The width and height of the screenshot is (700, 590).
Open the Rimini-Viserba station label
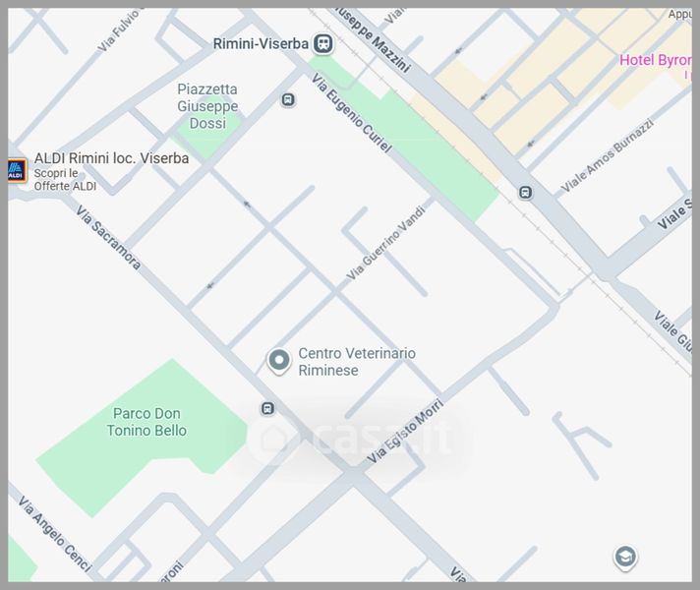pos(260,43)
